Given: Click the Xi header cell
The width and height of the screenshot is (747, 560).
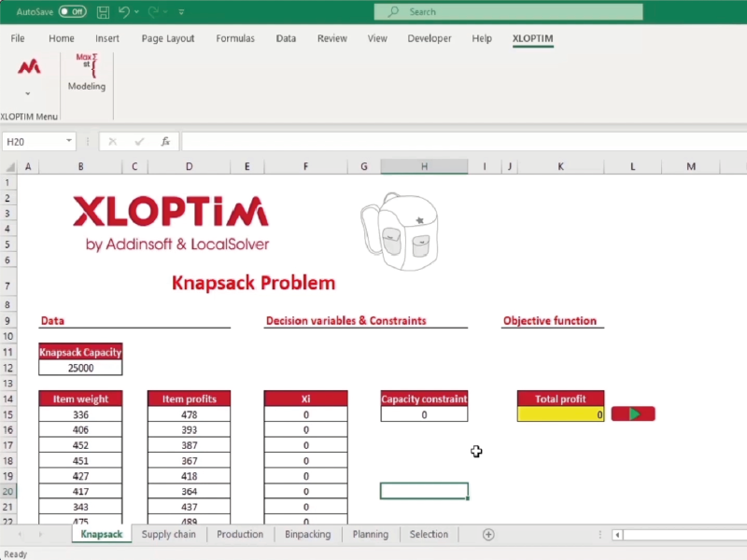Looking at the screenshot, I should coord(305,399).
